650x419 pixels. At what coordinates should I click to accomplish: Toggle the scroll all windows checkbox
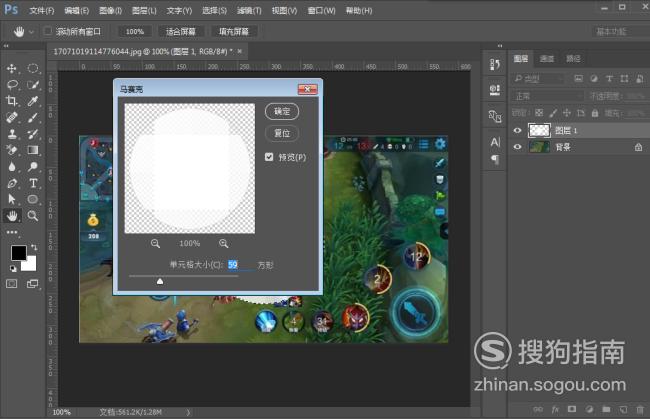tap(48, 31)
